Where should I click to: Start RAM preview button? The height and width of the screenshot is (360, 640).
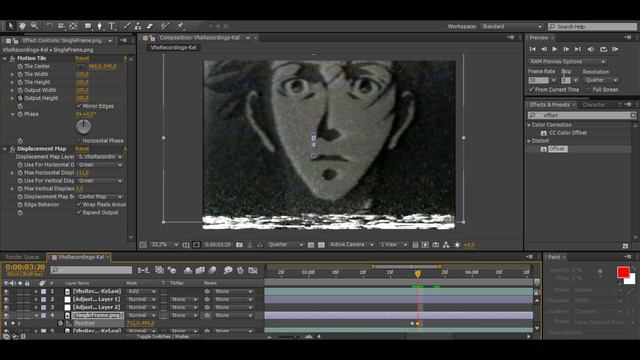[x=615, y=49]
